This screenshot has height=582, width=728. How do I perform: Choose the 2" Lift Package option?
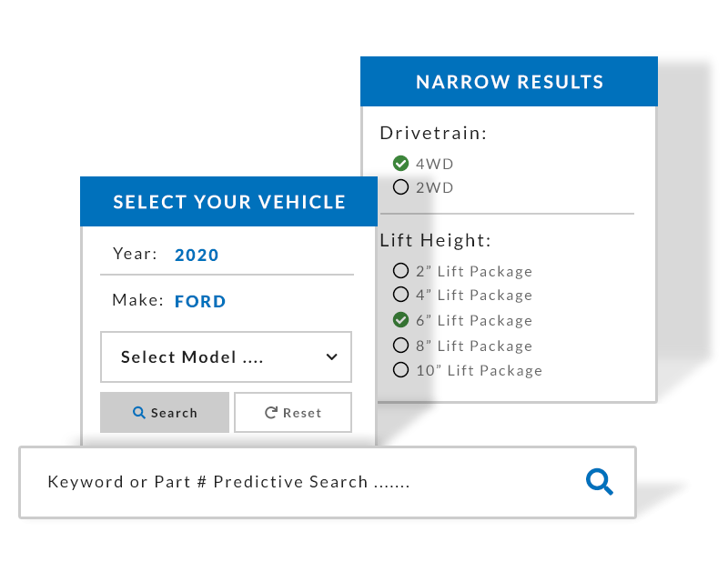(x=401, y=270)
